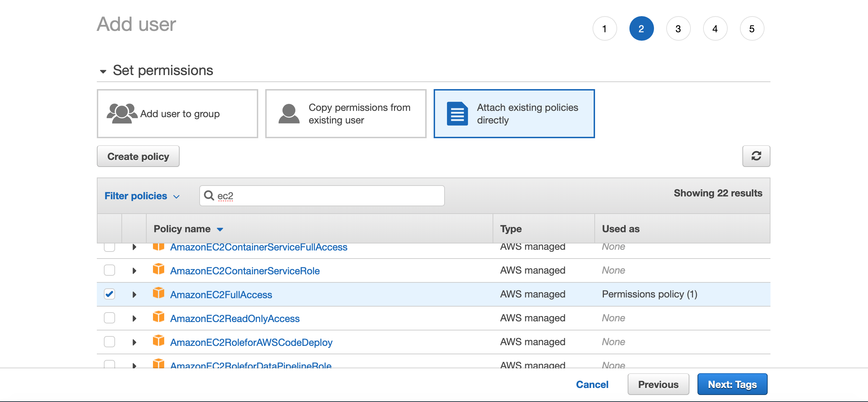Jump to step 3 of Add user

tap(678, 28)
